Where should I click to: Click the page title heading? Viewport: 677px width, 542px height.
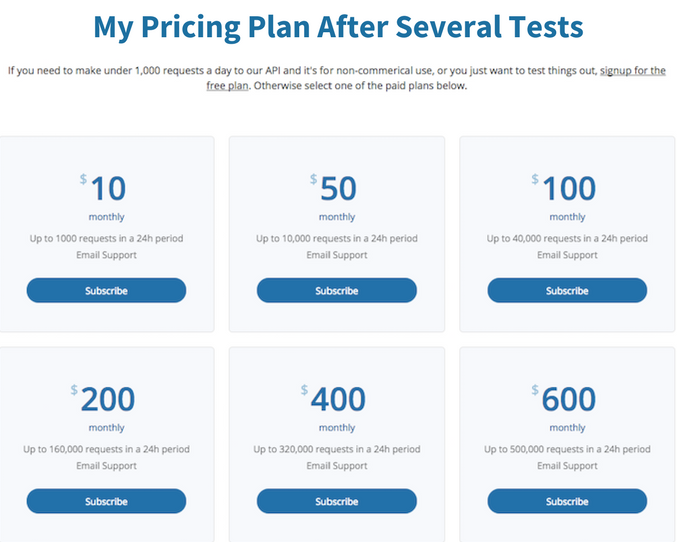pyautogui.click(x=338, y=27)
